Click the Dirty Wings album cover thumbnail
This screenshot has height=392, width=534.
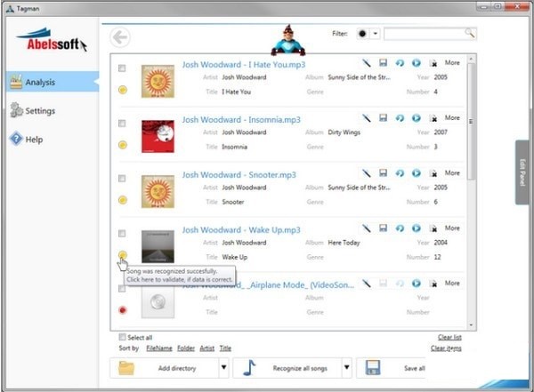coord(158,137)
